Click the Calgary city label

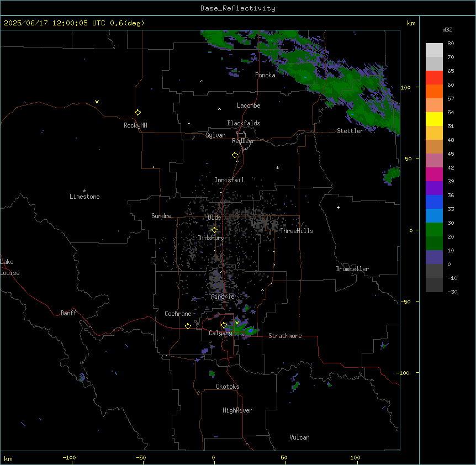tap(221, 333)
